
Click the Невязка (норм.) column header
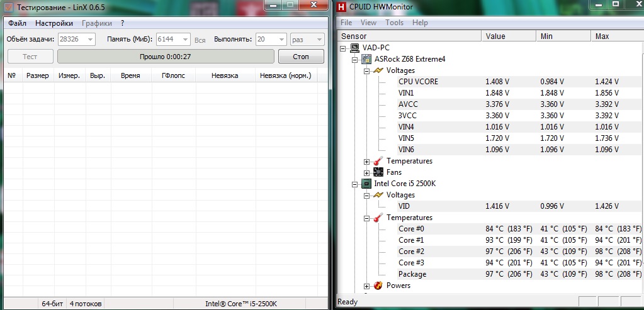(285, 76)
